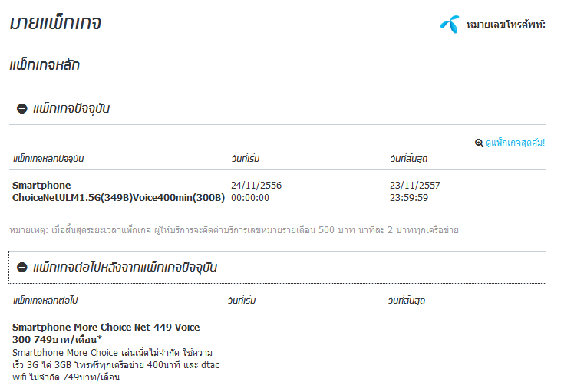Click the แพ็กเกจปัจจุบัน section heading

pyautogui.click(x=71, y=108)
